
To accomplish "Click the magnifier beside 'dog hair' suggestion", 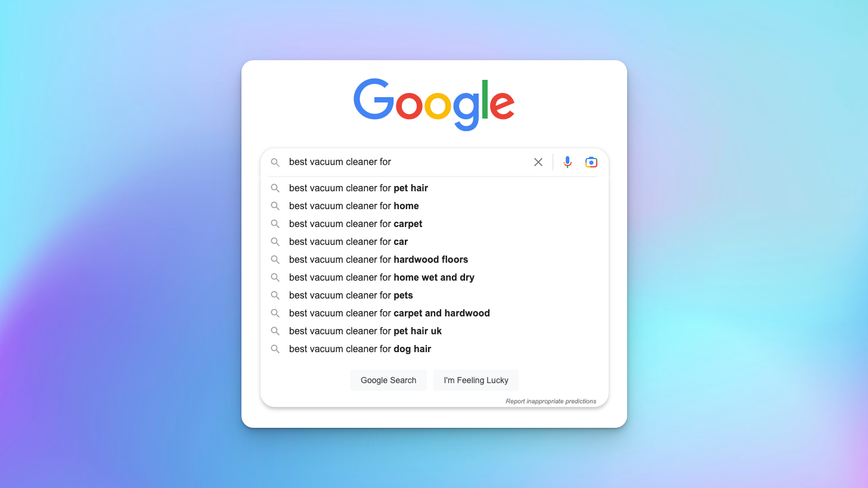I will coord(275,349).
